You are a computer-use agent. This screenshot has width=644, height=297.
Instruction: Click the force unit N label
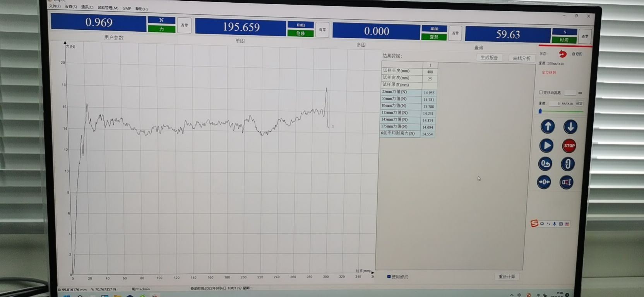point(161,20)
